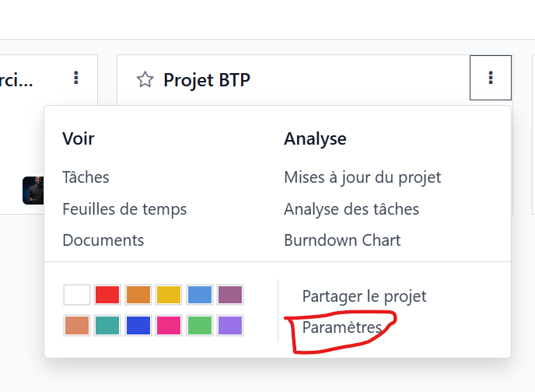Open Tâches from the Voir section
535x392 pixels.
pos(86,177)
